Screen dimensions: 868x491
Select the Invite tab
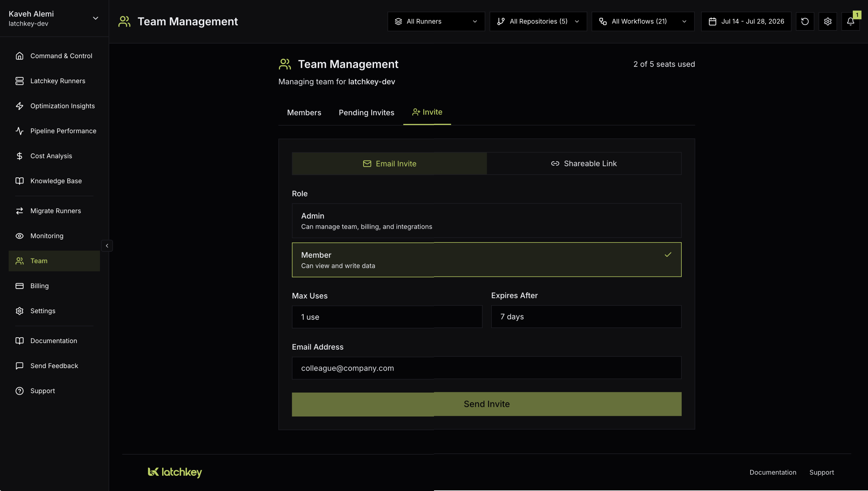427,112
